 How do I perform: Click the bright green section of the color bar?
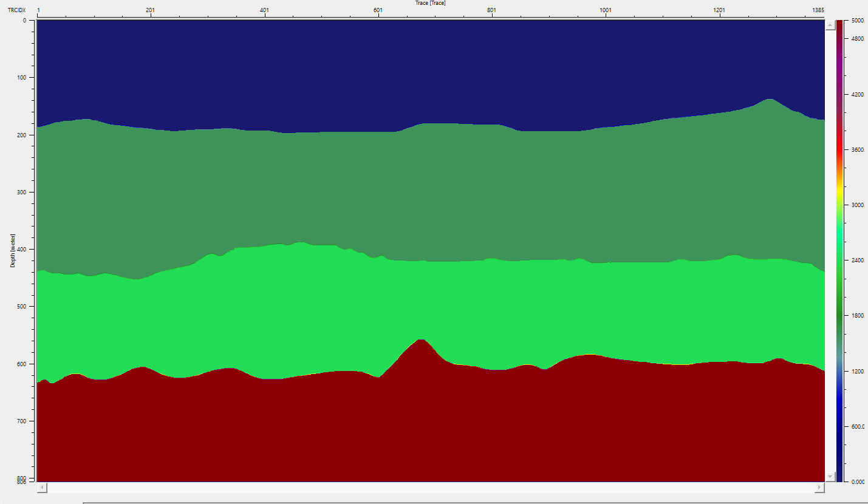point(839,243)
